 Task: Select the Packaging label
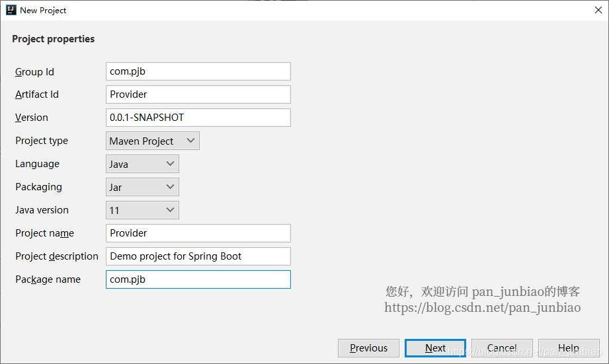coord(38,187)
